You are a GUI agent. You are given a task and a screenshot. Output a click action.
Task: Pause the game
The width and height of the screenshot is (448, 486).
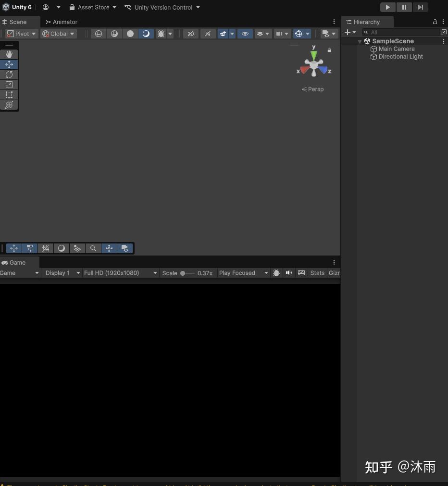[404, 7]
